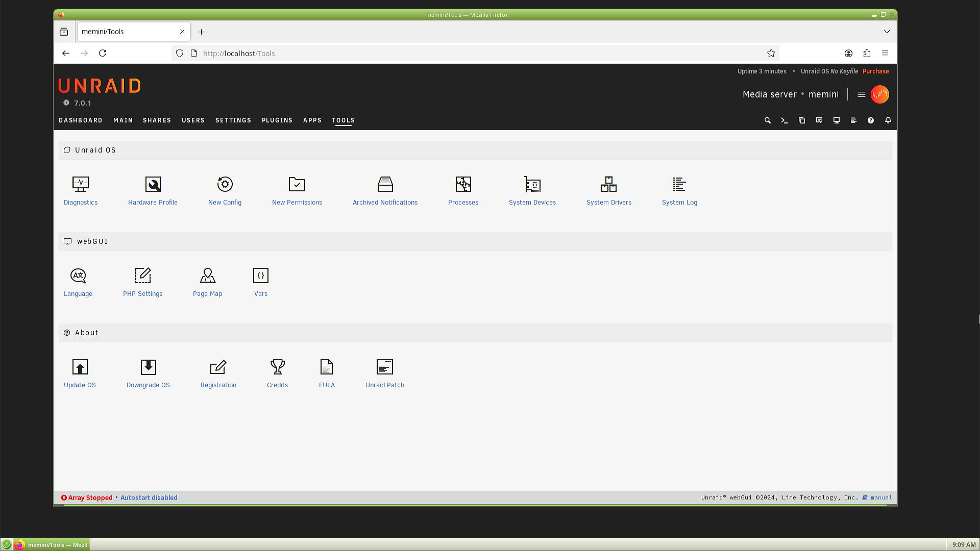Open Archived Notifications

[x=385, y=191]
